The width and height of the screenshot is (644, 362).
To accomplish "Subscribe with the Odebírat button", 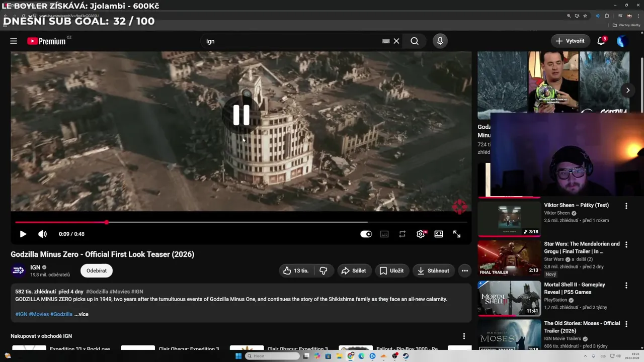I will coord(97,270).
